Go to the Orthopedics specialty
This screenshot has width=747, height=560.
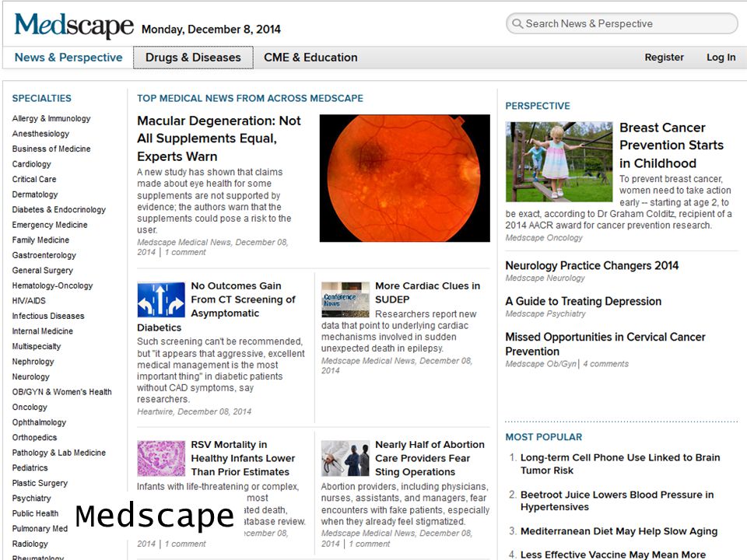click(34, 438)
